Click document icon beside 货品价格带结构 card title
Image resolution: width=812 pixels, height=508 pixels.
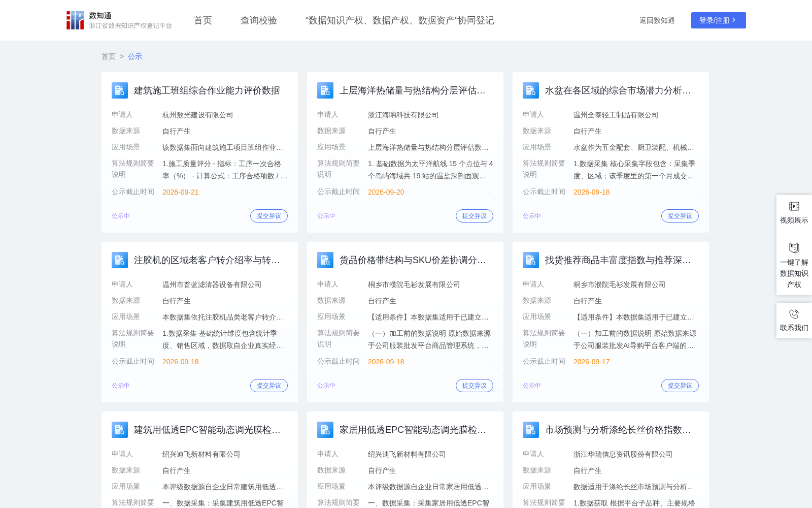(325, 260)
